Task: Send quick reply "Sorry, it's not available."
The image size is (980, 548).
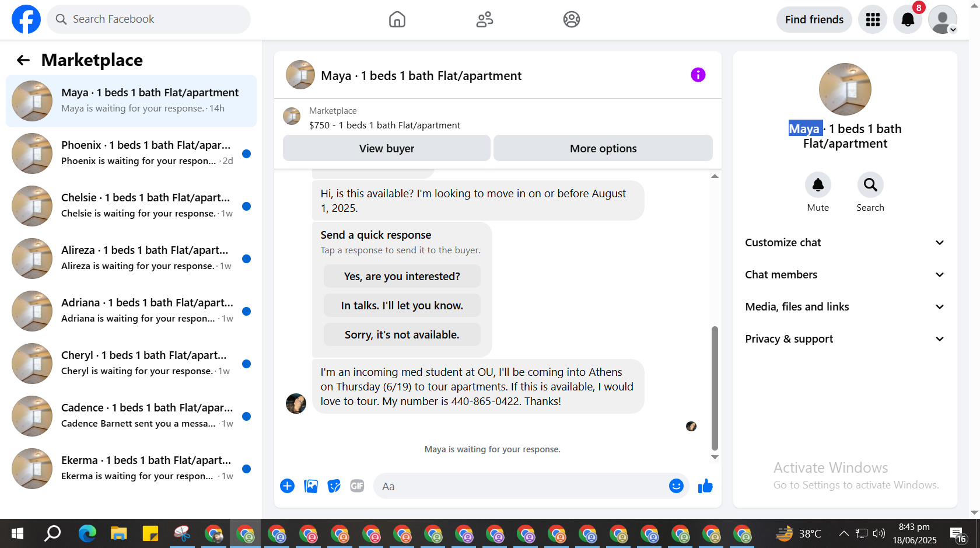Action: [402, 334]
